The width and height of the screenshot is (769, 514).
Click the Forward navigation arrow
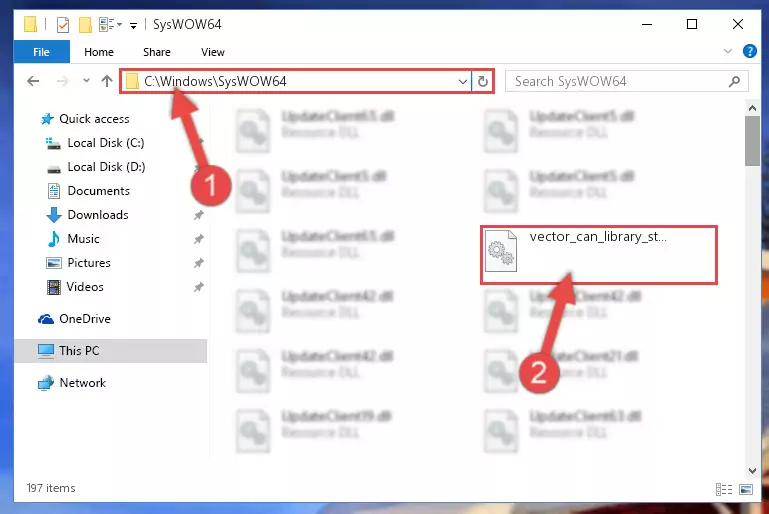[x=62, y=81]
